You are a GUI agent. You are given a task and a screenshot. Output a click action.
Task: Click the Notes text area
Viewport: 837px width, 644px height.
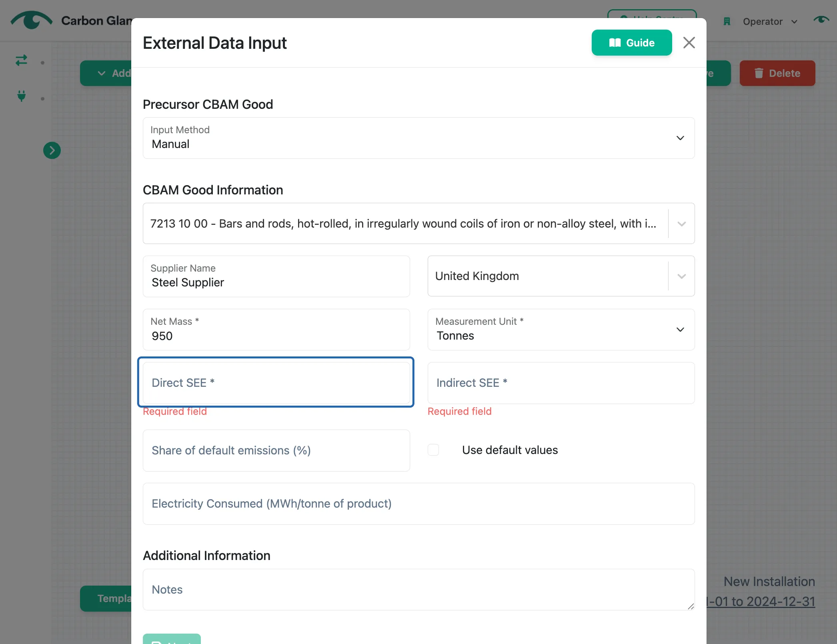click(x=418, y=590)
